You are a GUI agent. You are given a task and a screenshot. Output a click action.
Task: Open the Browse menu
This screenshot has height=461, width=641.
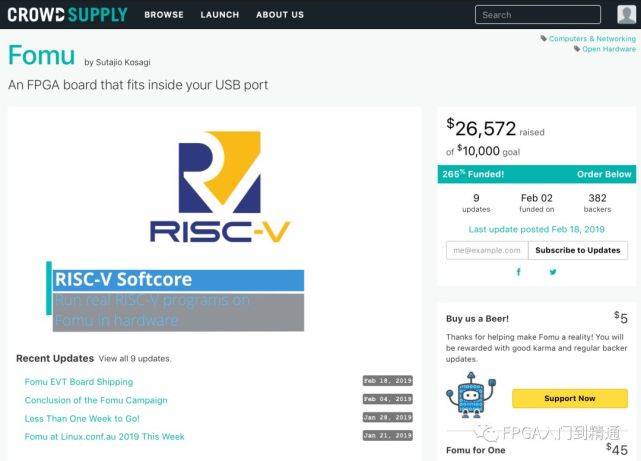[x=164, y=15]
